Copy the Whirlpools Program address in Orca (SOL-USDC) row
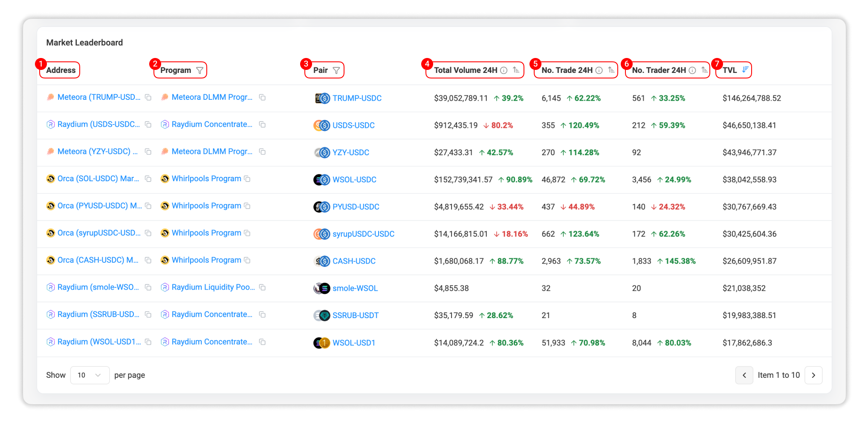This screenshot has width=868, height=423. tap(248, 179)
